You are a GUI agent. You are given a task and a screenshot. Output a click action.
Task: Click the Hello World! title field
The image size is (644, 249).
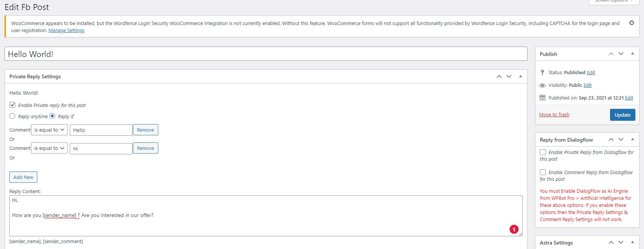click(265, 54)
